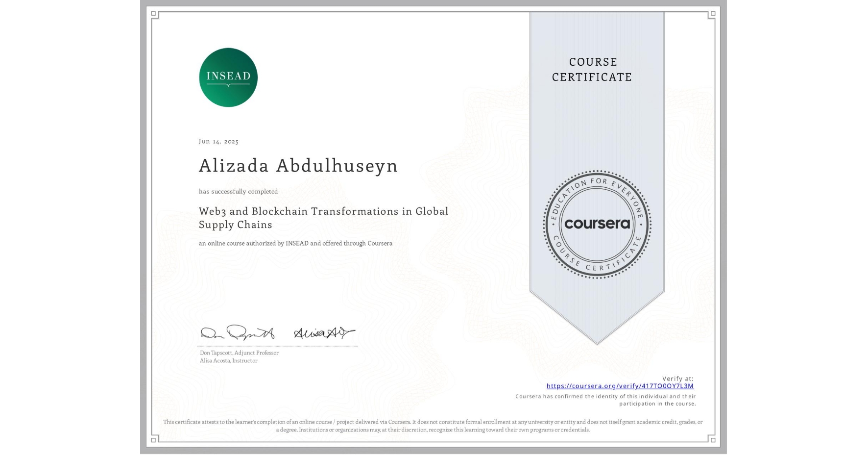Click the course title Web3 and Blockchain Transformations
Screen dimensions: 868x455
point(324,218)
